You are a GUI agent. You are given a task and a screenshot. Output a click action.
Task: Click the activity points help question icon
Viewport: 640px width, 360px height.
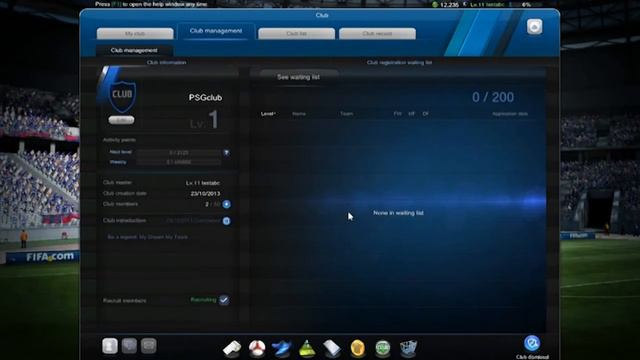click(227, 152)
